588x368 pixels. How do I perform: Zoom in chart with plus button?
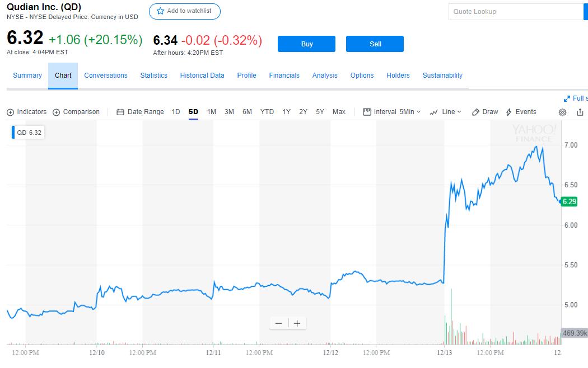[x=297, y=323]
